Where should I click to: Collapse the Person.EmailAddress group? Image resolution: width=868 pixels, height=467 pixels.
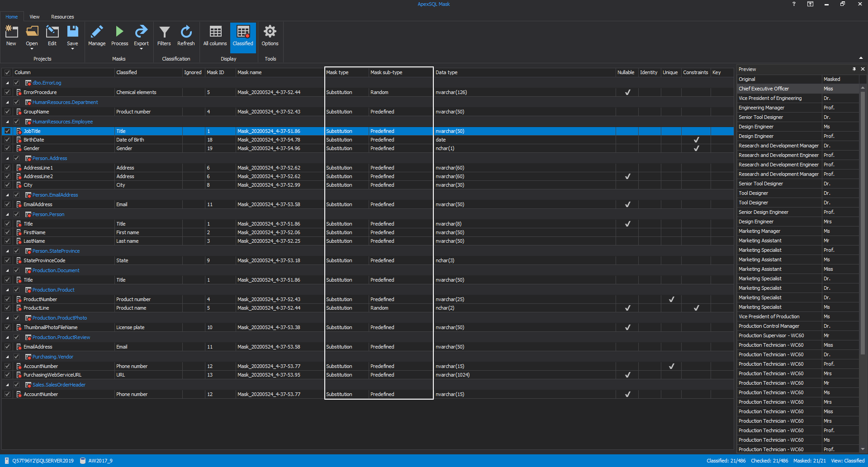(x=7, y=195)
